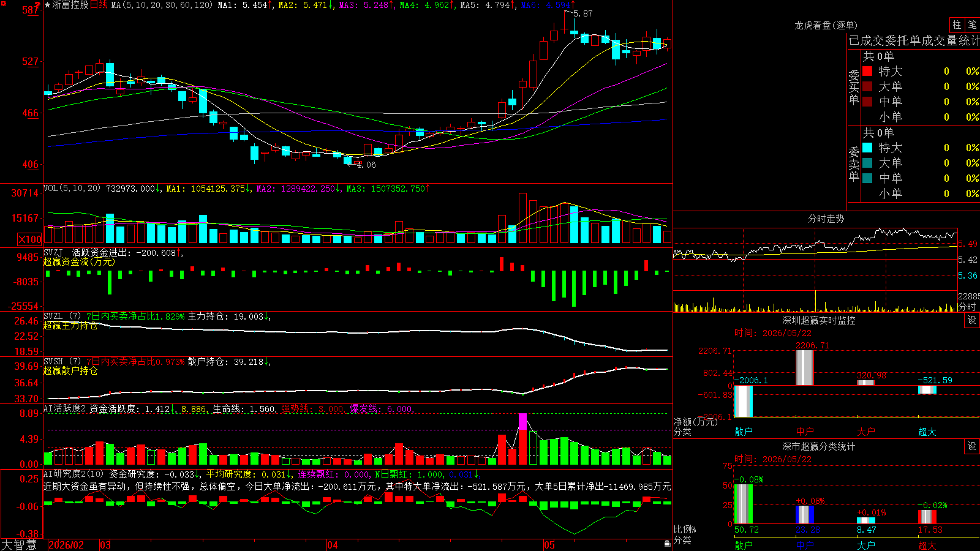Screen dimensions: 980x551
Task: Open settings 设 for 深市超赢分类统计
Action: click(972, 446)
